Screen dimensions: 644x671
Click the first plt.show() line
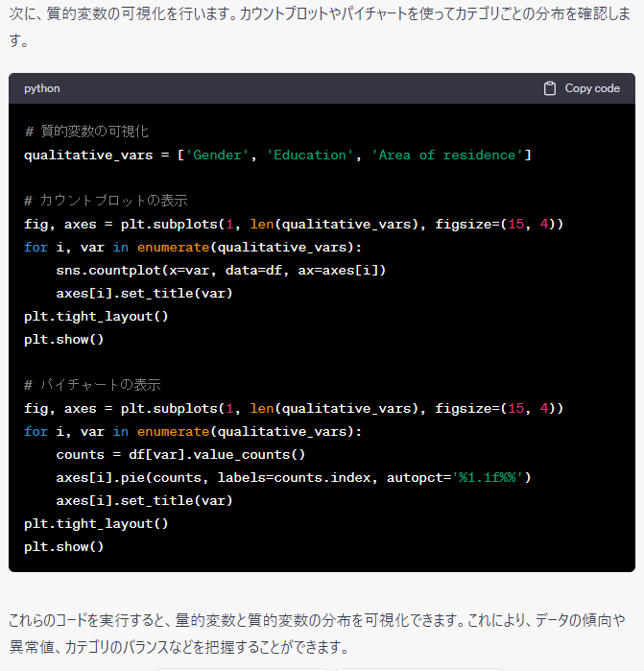[63, 339]
